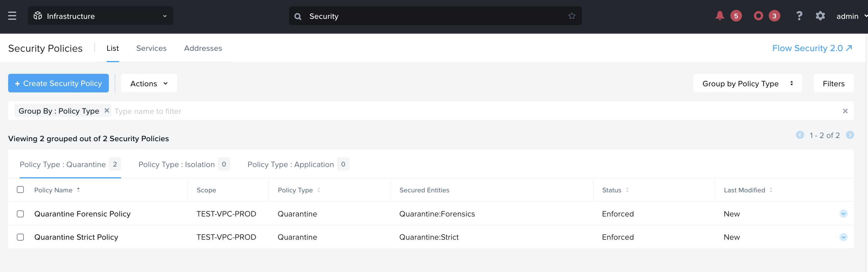Open the hamburger navigation menu
868x272 pixels.
[12, 16]
